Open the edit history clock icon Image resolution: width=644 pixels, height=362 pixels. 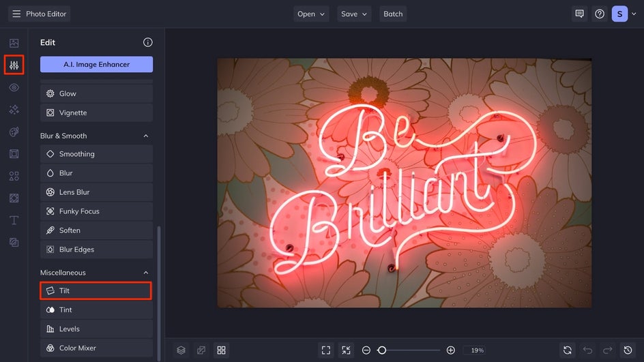tap(628, 350)
